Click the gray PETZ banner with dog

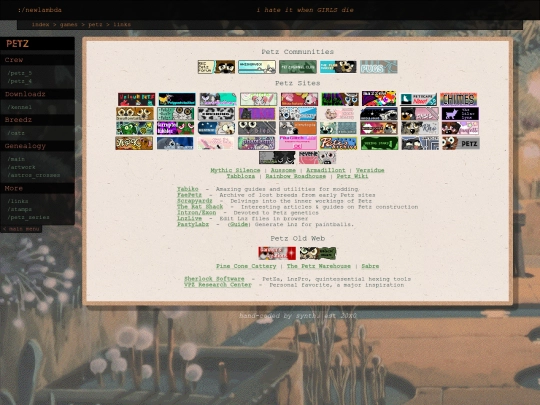(461, 143)
